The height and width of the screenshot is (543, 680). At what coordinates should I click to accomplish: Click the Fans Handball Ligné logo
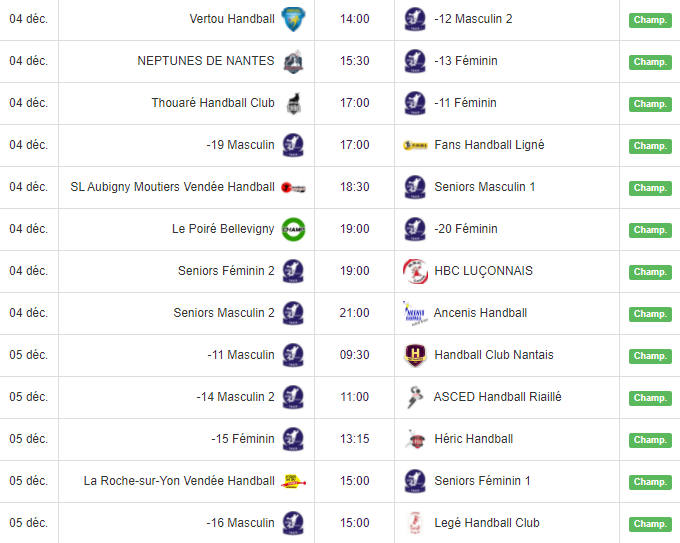(x=415, y=145)
